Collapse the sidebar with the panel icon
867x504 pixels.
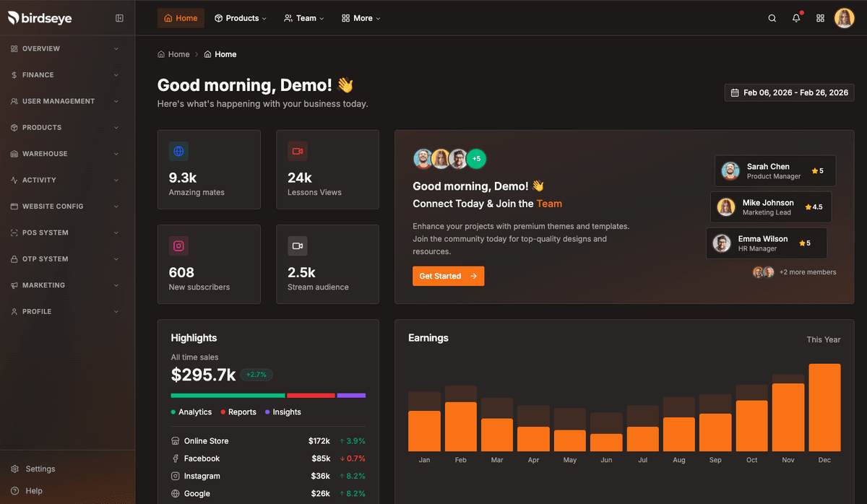[119, 18]
